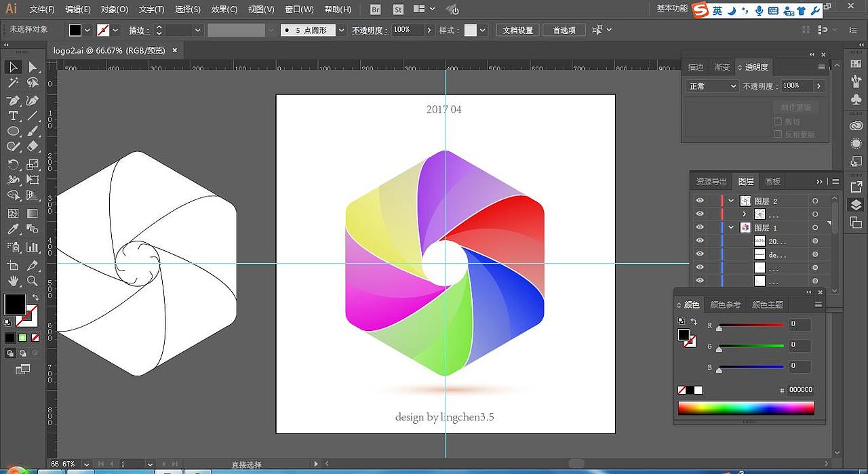
Task: Open the 正常 blending mode dropdown
Action: click(712, 86)
